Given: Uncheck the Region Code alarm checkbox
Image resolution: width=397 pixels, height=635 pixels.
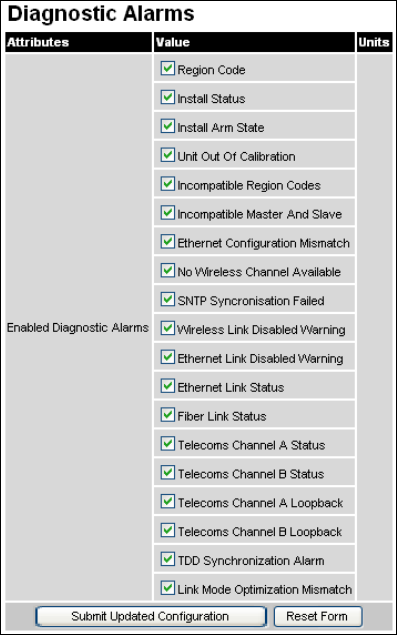Looking at the screenshot, I should coord(167,68).
